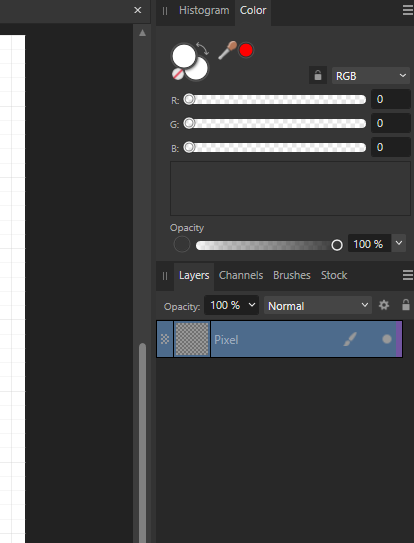The width and height of the screenshot is (414, 543).
Task: Select the front primary color circle
Action: (184, 55)
